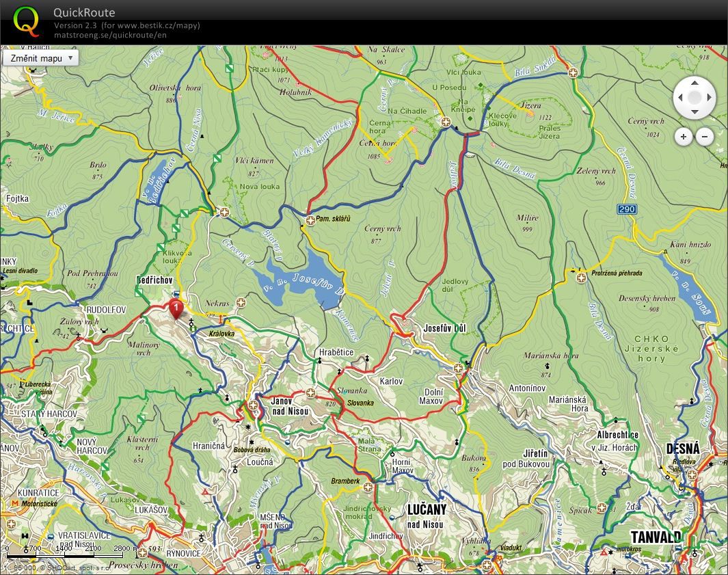The image size is (728, 575).
Task: Open the matstroeng.se/quickroute/en link
Action: (x=110, y=35)
